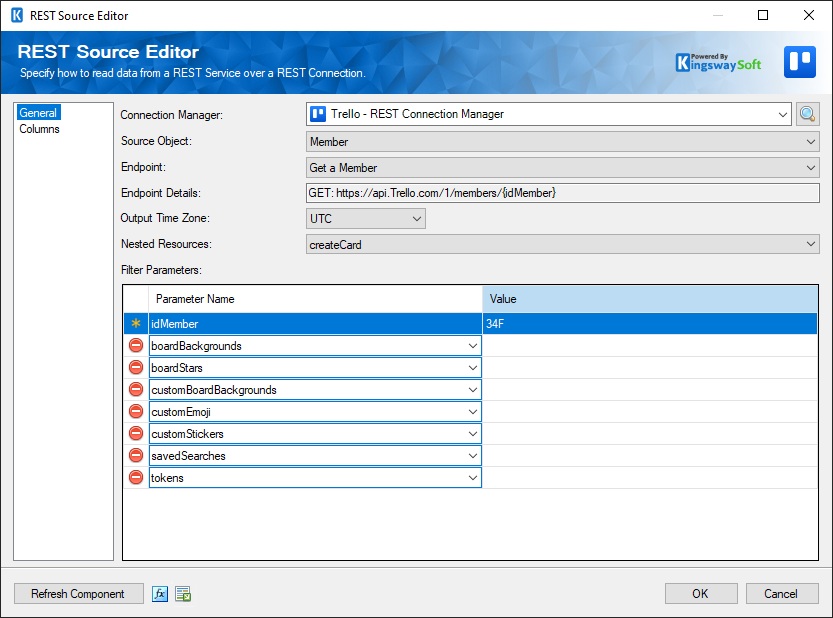
Task: Open the Source Object dropdown
Action: coord(811,142)
